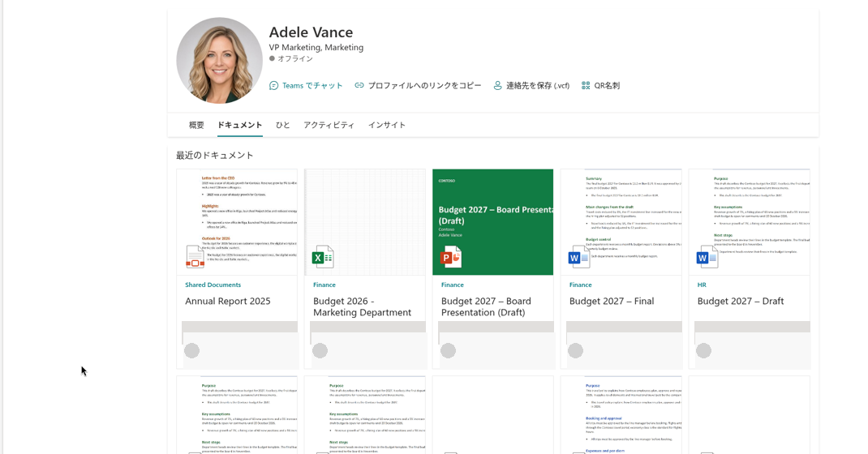Screen dimensions: 868x454
Task: Click the Word icon on Budget 2027 – Final
Action: [x=578, y=257]
